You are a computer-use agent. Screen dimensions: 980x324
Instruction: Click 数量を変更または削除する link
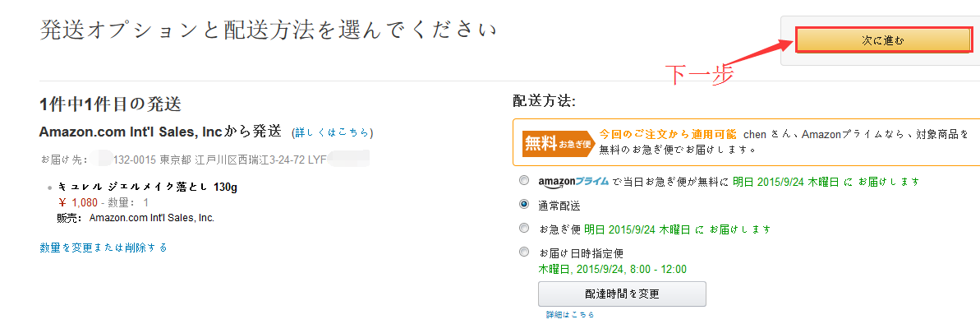point(104,248)
